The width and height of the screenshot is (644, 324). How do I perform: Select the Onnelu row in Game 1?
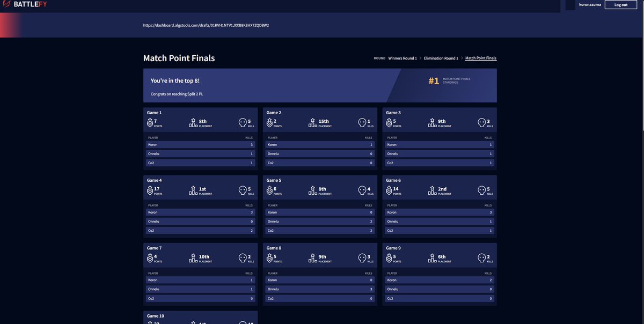tap(200, 153)
